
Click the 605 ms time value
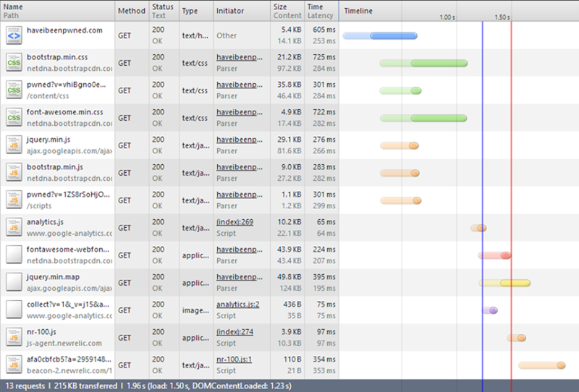coord(324,30)
